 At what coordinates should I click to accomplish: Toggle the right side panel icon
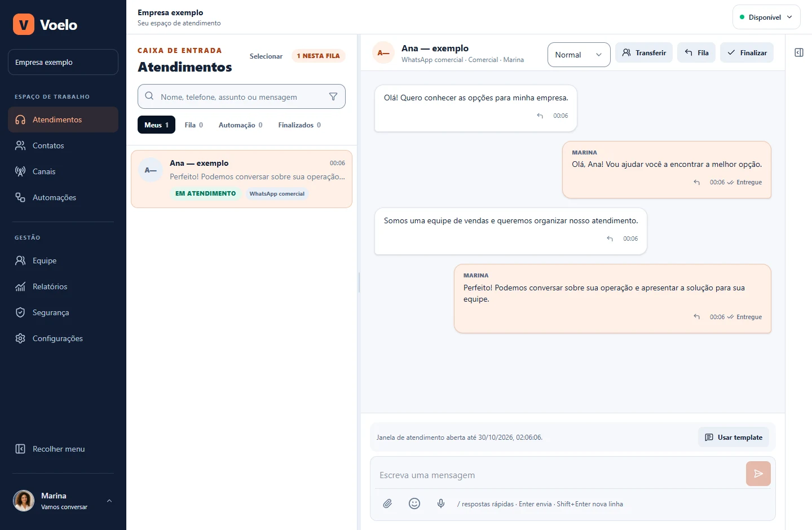click(x=799, y=52)
